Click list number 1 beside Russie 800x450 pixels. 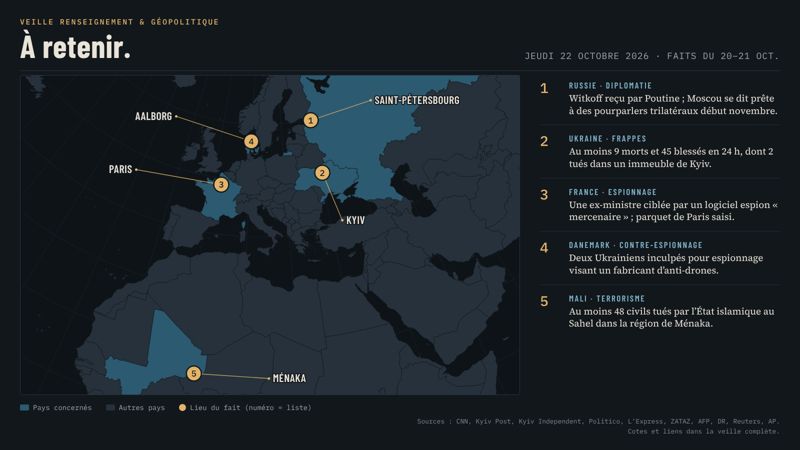coord(544,89)
